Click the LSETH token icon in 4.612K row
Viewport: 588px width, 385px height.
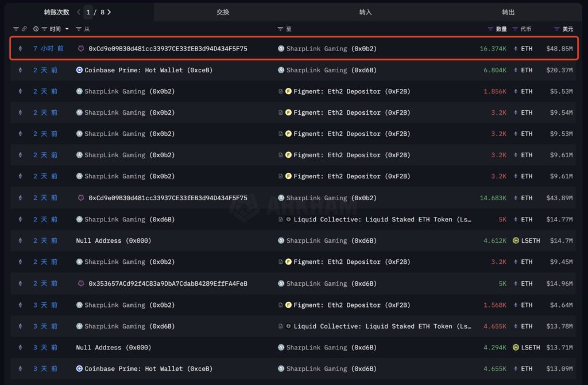tap(516, 241)
